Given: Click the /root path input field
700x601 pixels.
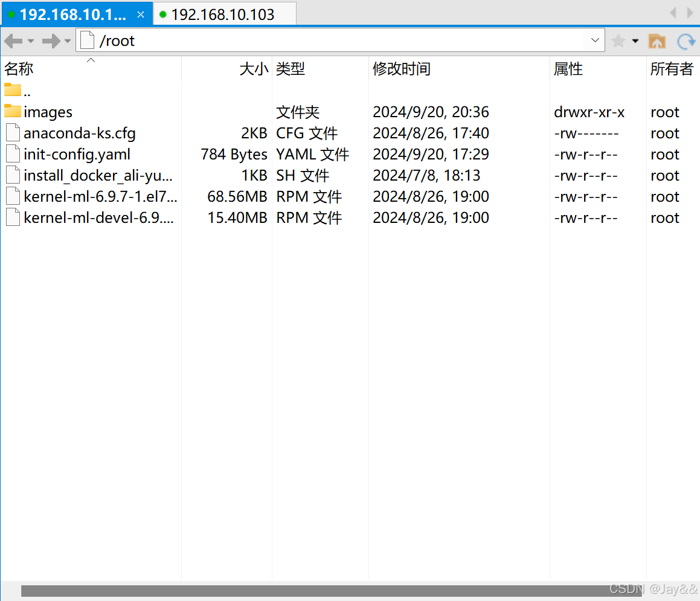Looking at the screenshot, I should click(340, 40).
